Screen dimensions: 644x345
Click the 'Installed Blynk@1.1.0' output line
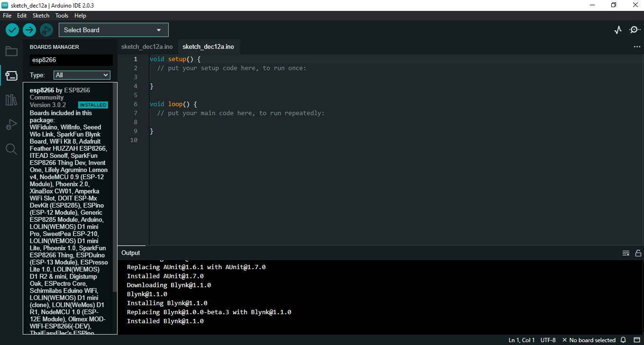point(165,321)
